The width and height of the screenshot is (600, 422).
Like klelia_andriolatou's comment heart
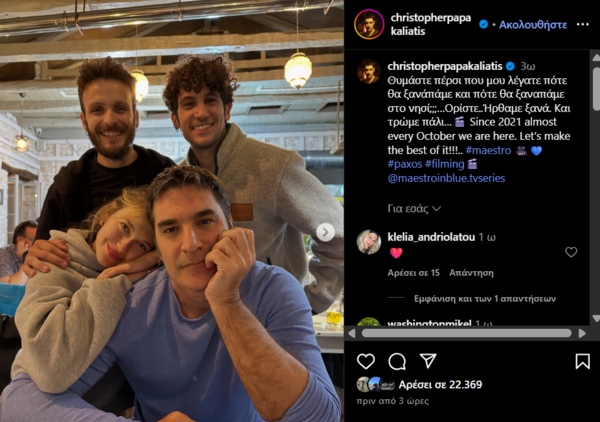[x=571, y=252]
